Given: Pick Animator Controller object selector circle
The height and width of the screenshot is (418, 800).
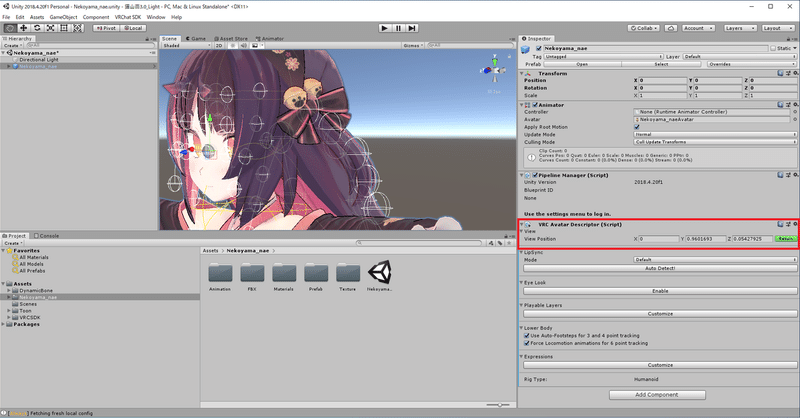Looking at the screenshot, I should pos(795,112).
